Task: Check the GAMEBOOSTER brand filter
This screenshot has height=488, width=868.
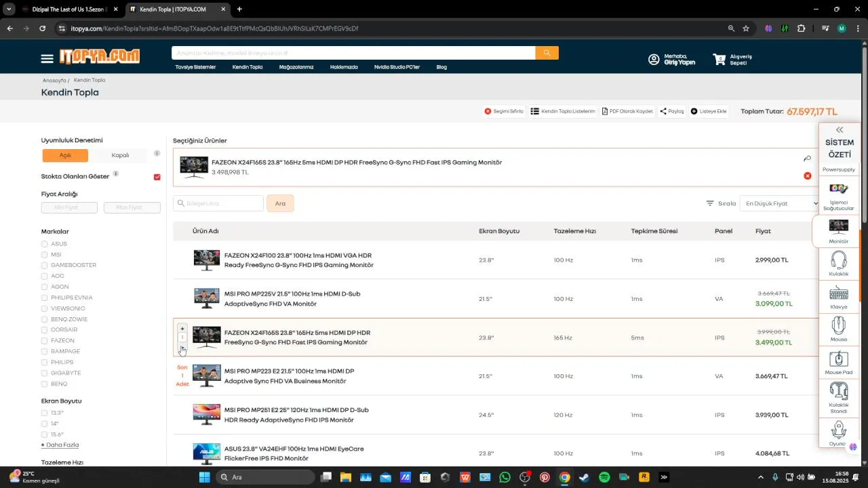Action: [x=44, y=265]
